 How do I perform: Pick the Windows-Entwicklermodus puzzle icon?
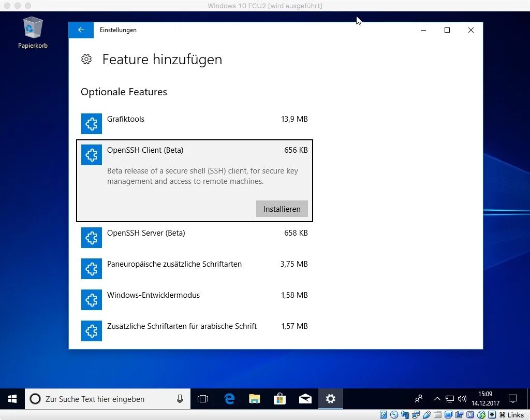point(91,300)
